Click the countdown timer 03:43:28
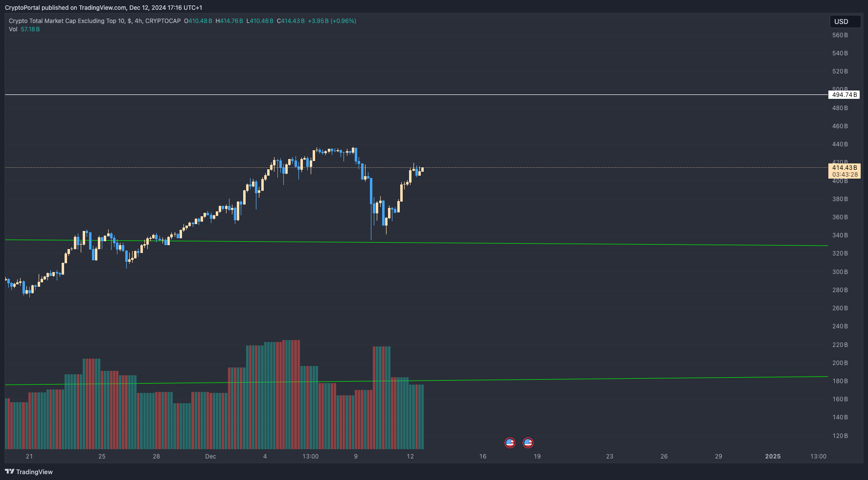This screenshot has width=868, height=480. pos(845,175)
